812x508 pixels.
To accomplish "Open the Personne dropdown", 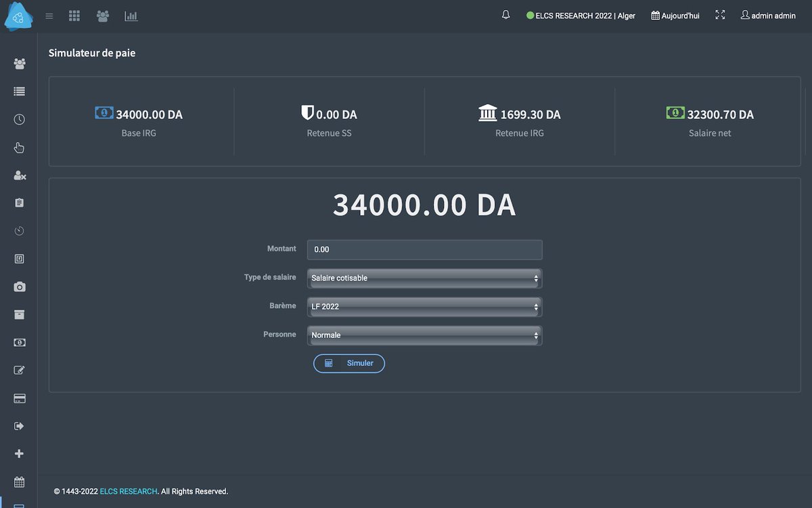I will [424, 335].
